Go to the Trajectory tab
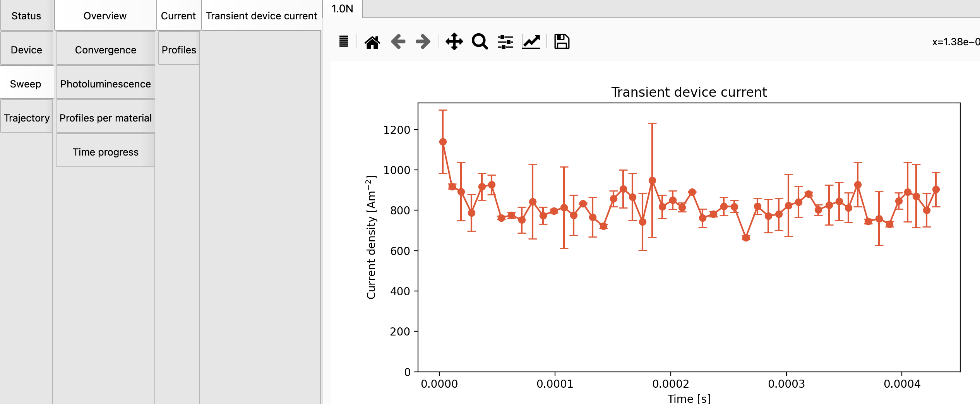Image resolution: width=980 pixels, height=404 pixels. [27, 118]
